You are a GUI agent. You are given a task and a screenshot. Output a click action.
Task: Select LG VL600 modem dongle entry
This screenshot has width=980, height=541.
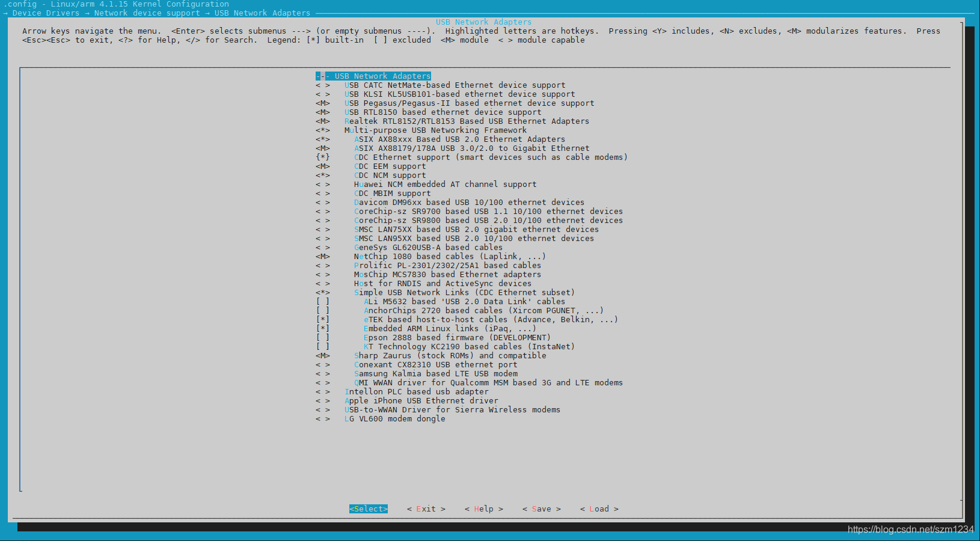click(x=395, y=419)
